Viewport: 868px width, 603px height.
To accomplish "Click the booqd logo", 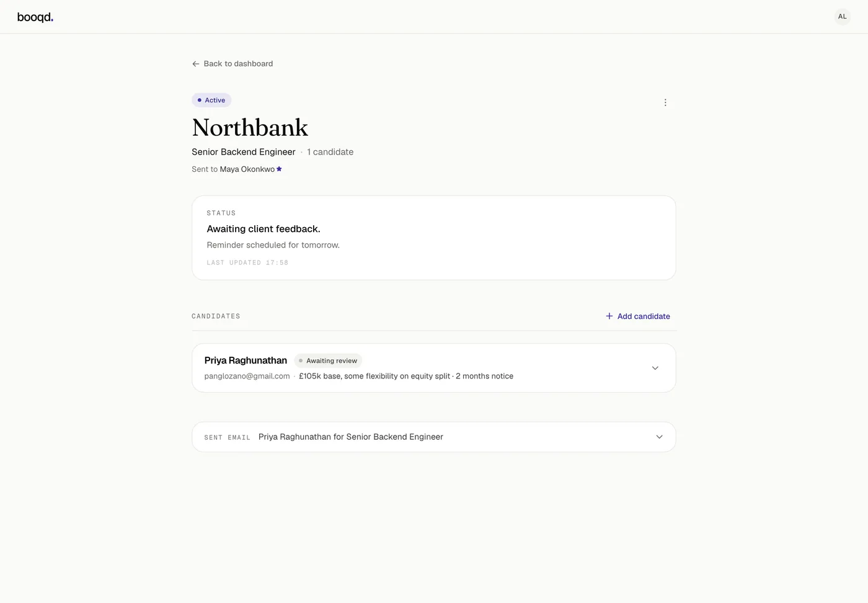I will coord(35,17).
